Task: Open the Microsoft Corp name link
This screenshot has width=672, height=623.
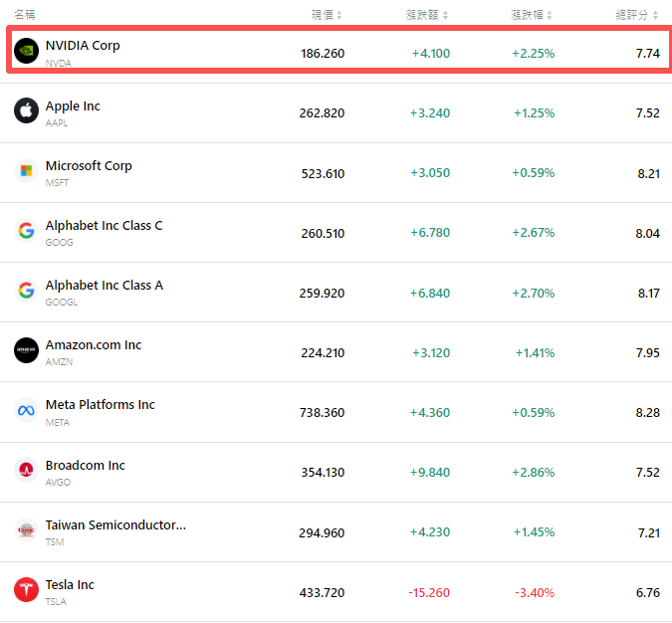Action: coord(89,165)
